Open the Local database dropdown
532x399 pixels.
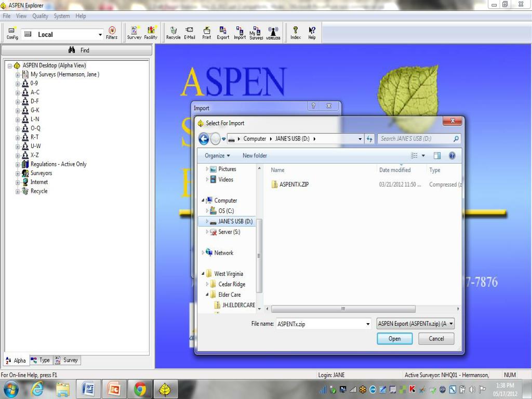point(100,35)
